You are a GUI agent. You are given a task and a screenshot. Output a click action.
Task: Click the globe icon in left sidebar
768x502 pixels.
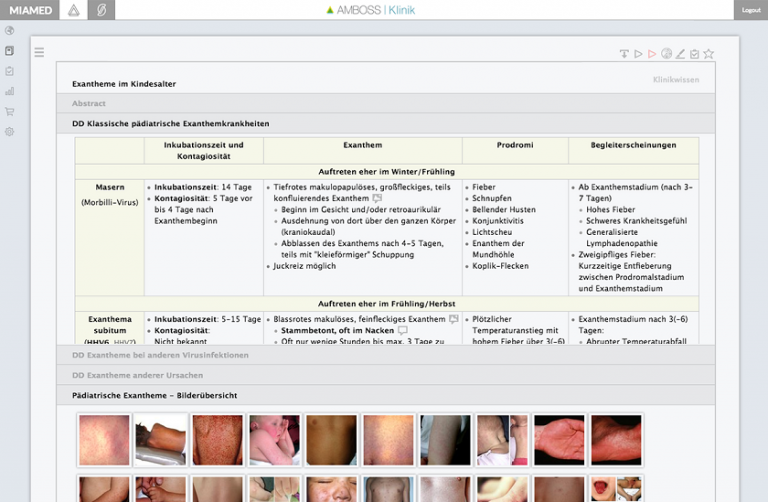tap(10, 30)
